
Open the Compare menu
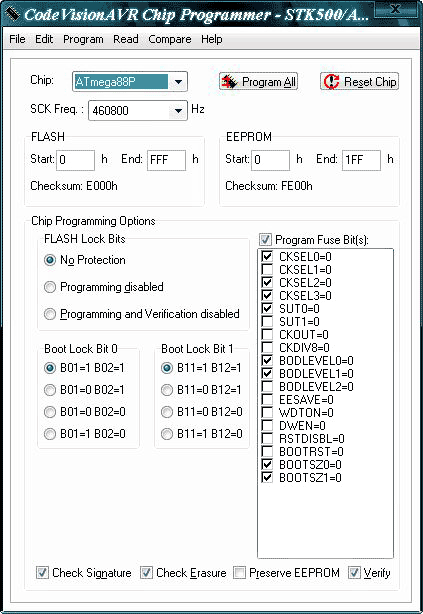170,39
